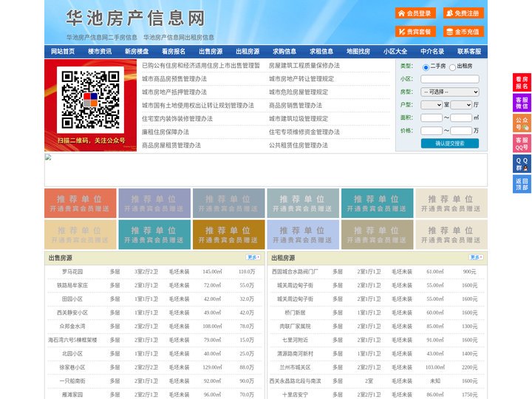Screen dimensions: 532x399
Task: Open the 徐家巷小区 sale listing
Action: pos(72,367)
